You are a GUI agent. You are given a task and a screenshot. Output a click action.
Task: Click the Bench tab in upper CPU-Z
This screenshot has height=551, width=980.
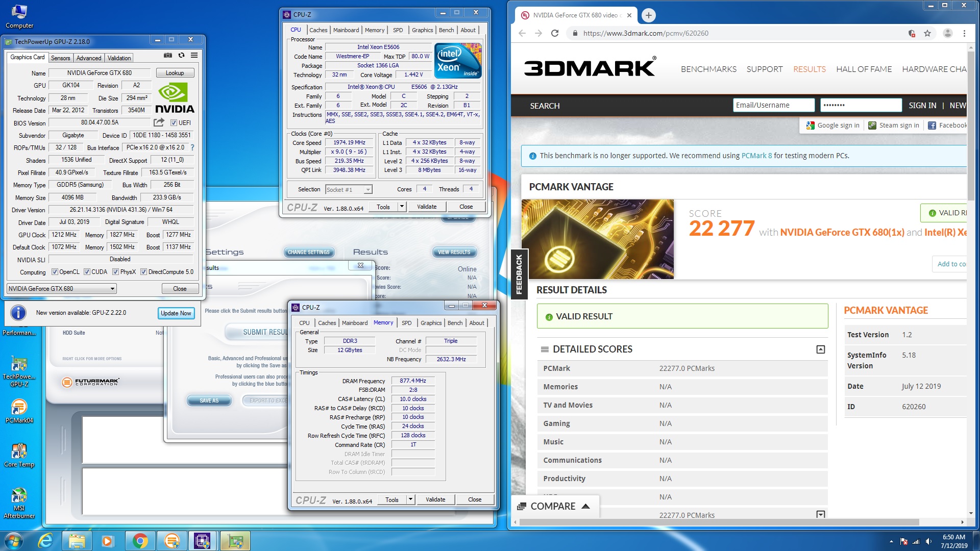coord(446,30)
